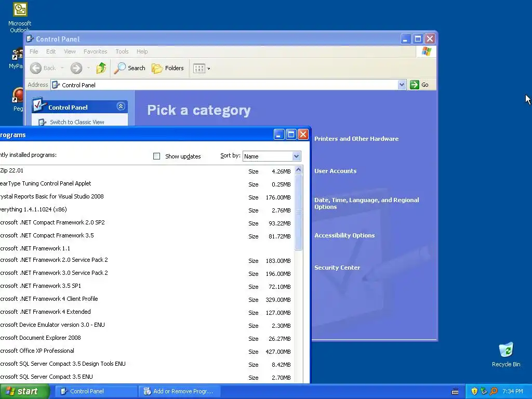Viewport: 532px width, 399px height.
Task: Select the Zip 22.01 program entry
Action: pyautogui.click(x=147, y=171)
